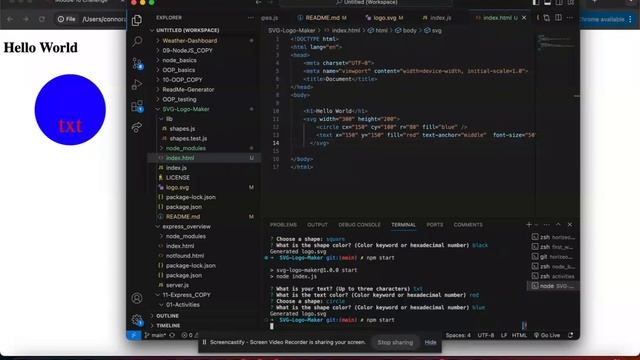Viewport: 640px width, 360px height.
Task: Click the editor more actions ellipsis
Action: pos(570,18)
